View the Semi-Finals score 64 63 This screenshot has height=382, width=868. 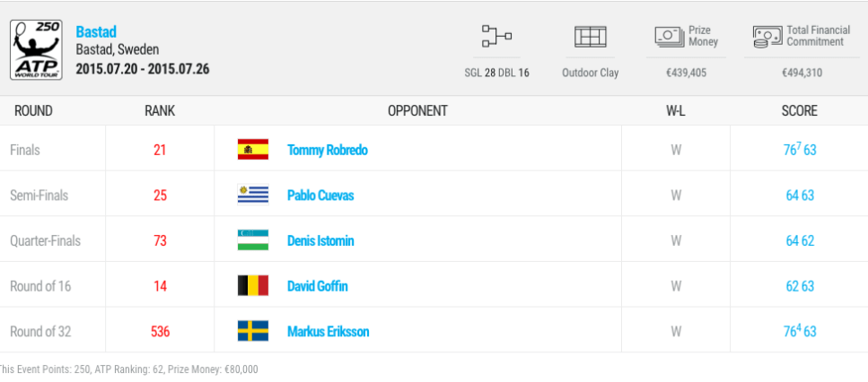tap(799, 195)
